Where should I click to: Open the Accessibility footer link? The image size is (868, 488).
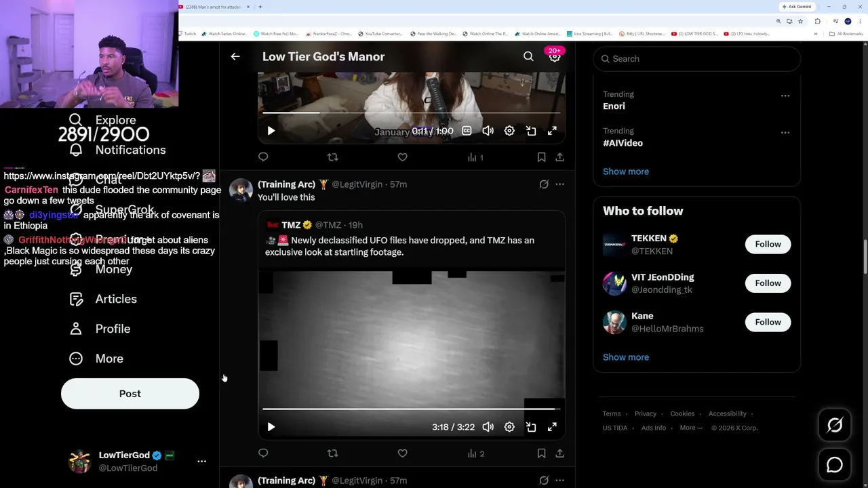pyautogui.click(x=727, y=413)
